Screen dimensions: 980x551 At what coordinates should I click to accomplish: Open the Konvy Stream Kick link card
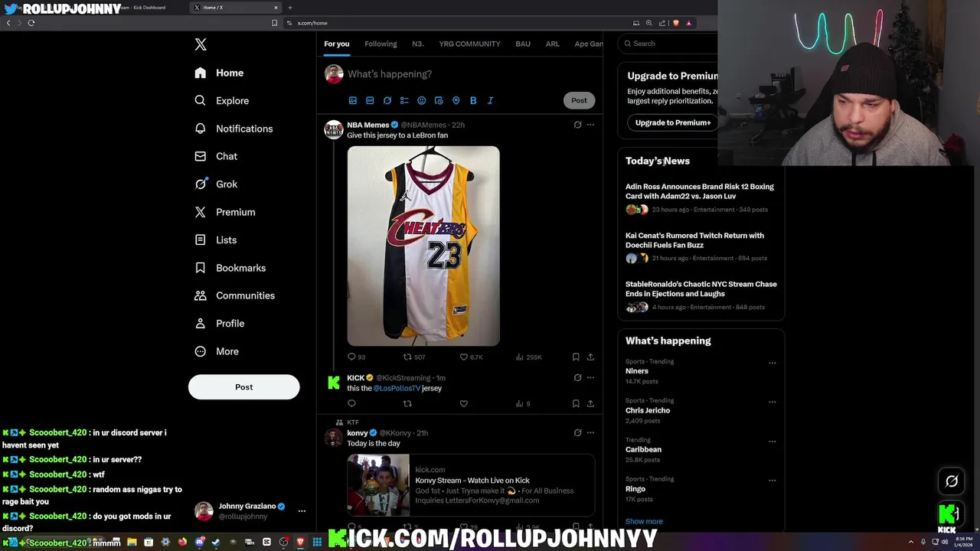click(x=471, y=485)
